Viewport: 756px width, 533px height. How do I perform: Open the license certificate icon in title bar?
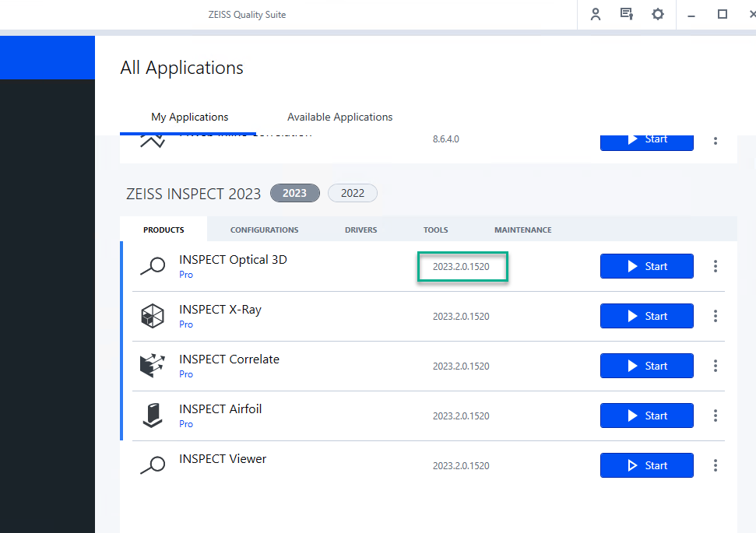tap(626, 14)
